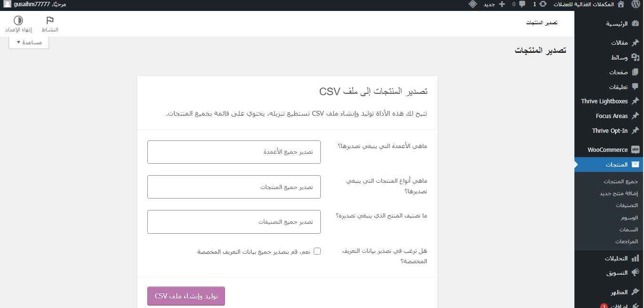Click the plus New content icon
Screen dimensions: 644x308
pos(501,4)
